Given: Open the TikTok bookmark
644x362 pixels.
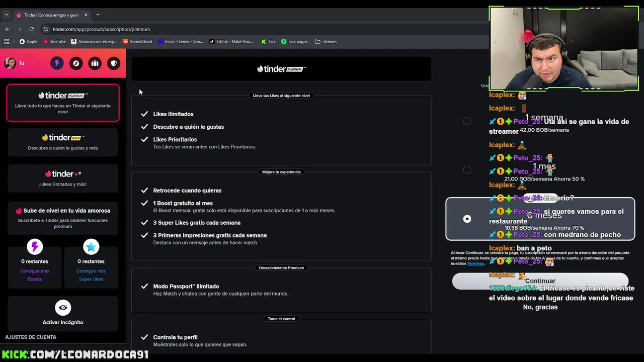Looking at the screenshot, I should 231,41.
